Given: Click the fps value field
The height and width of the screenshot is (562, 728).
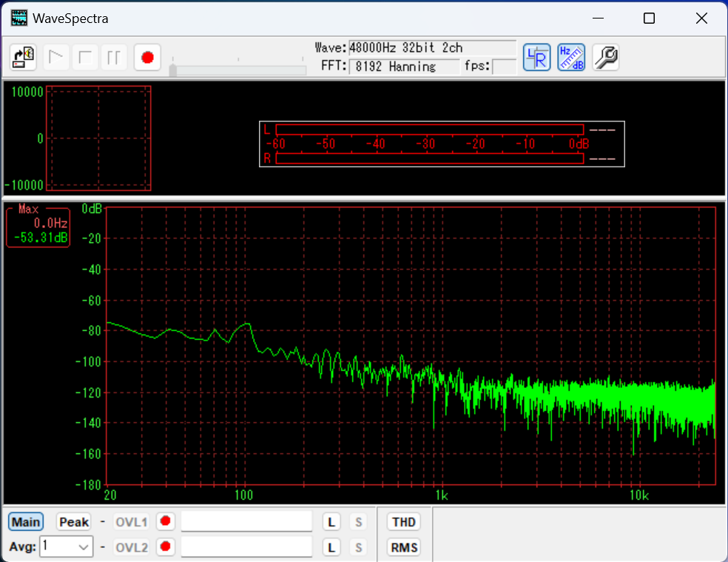Looking at the screenshot, I should click(x=505, y=67).
